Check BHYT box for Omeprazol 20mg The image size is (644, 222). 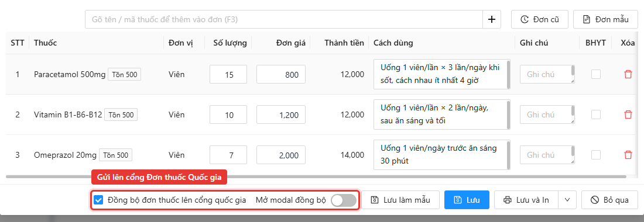(595, 155)
